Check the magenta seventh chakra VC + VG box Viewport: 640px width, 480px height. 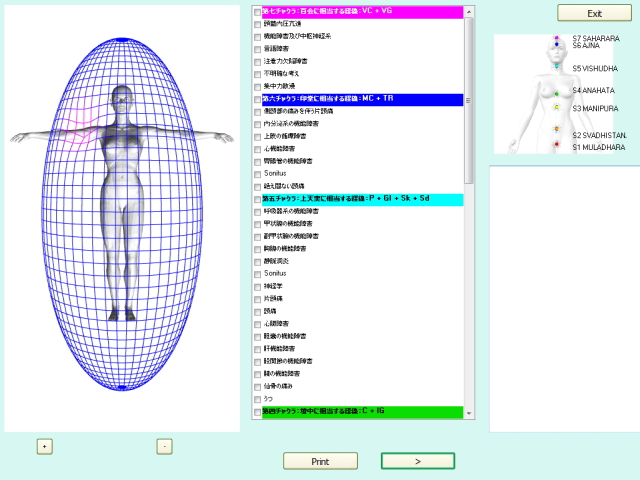pos(258,12)
